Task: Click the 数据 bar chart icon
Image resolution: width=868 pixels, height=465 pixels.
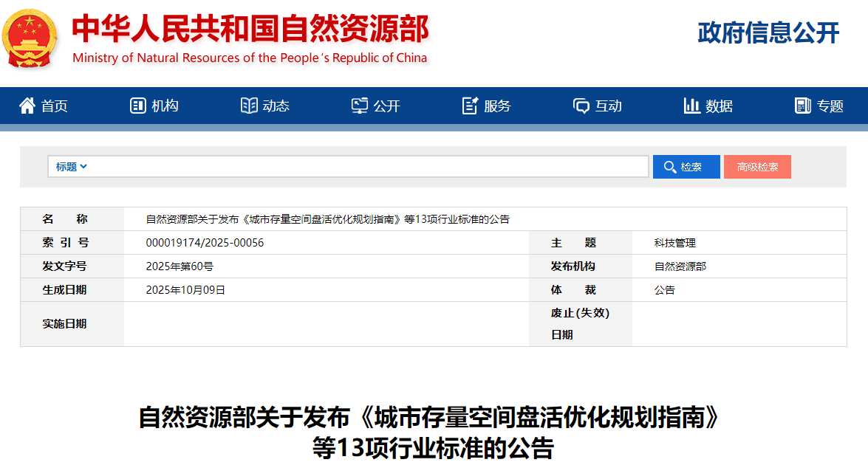Action: pos(692,106)
